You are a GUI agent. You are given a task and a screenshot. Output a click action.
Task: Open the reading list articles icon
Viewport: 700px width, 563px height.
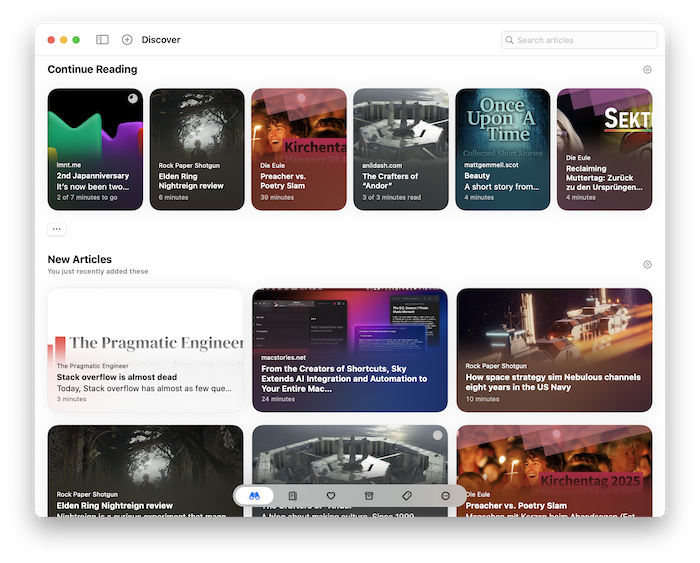click(293, 496)
